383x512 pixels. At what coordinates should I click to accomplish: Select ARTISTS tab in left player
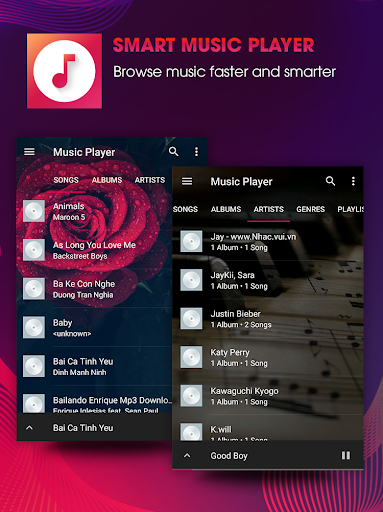pyautogui.click(x=150, y=180)
